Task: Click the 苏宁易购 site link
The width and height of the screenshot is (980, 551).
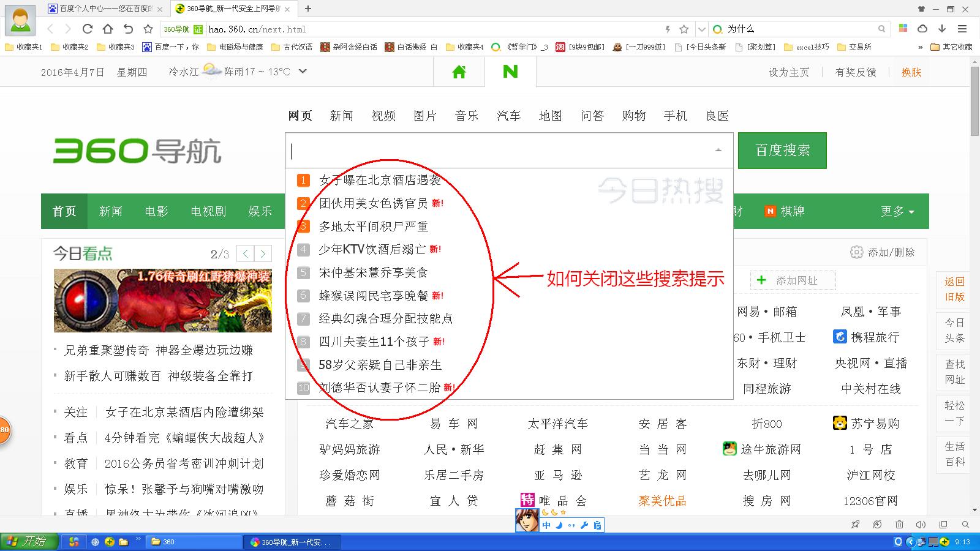Action: click(867, 423)
